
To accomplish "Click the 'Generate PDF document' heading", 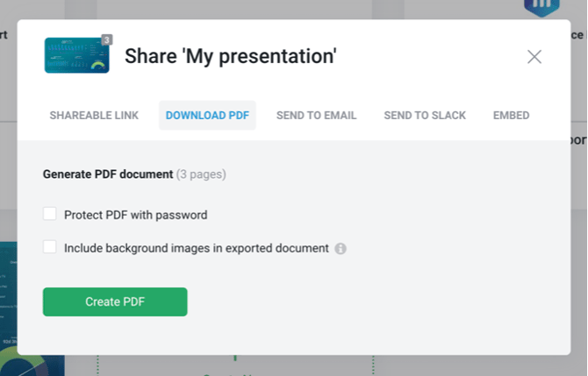I will tap(108, 174).
